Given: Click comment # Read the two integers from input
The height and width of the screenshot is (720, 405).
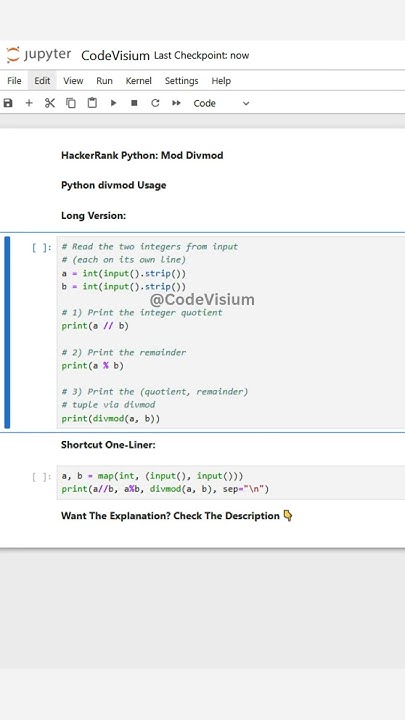Looking at the screenshot, I should coord(150,247).
